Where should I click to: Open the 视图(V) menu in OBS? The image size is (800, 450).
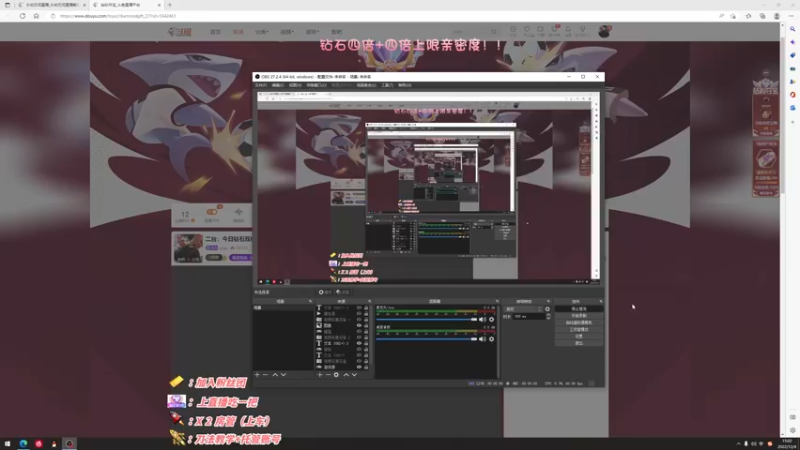(x=295, y=85)
